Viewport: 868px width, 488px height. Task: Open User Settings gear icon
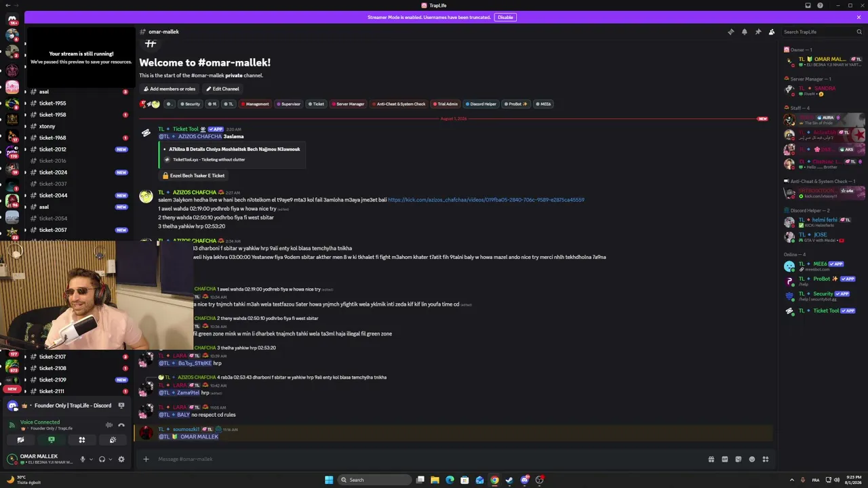tap(121, 459)
